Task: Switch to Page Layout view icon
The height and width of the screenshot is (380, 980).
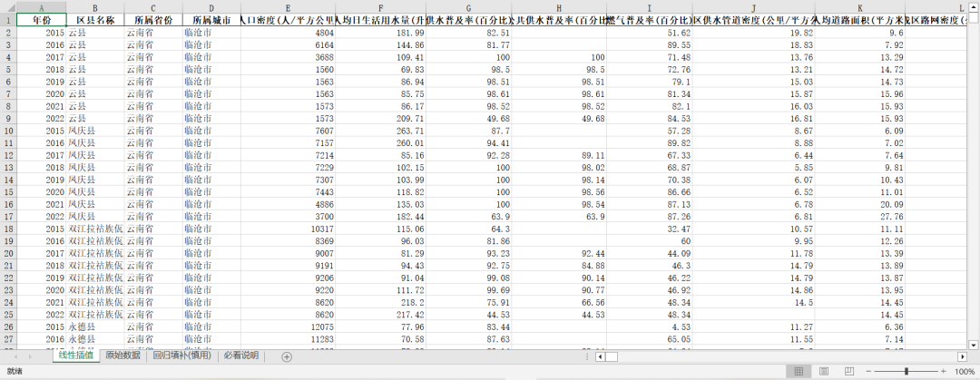Action: pyautogui.click(x=824, y=371)
